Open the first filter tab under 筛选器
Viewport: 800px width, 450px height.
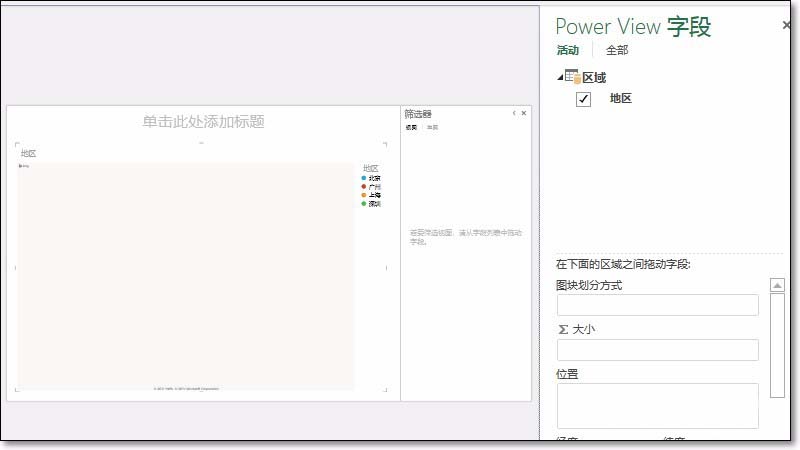point(411,128)
